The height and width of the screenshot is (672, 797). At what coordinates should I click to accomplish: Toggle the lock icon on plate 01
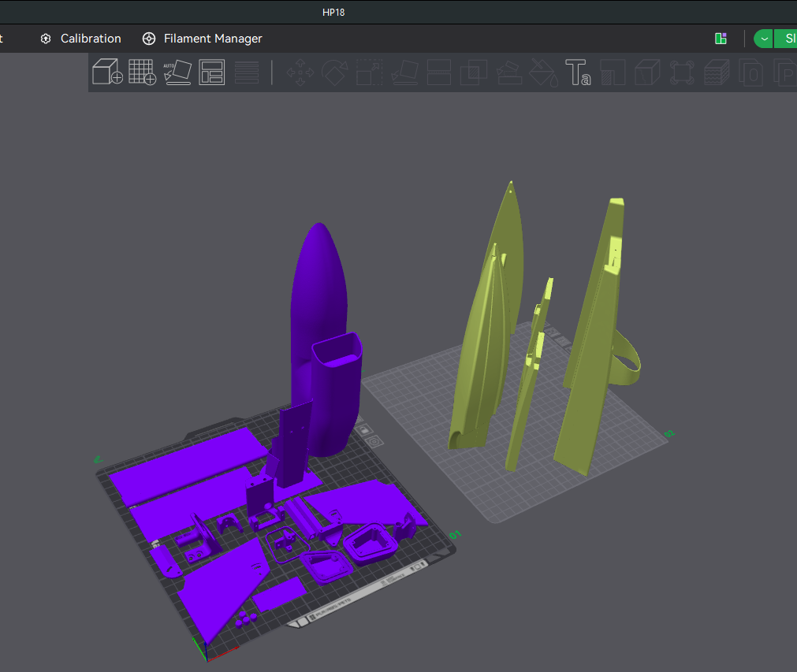[x=364, y=430]
